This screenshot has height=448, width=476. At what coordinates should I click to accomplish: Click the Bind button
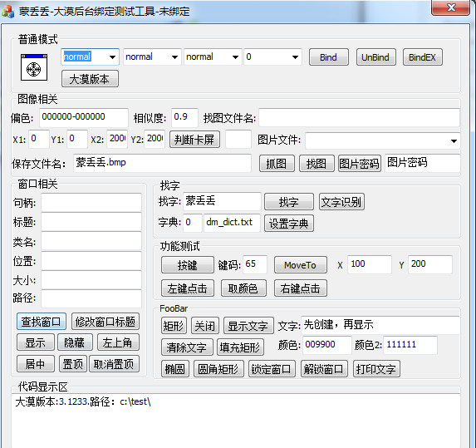tap(328, 57)
